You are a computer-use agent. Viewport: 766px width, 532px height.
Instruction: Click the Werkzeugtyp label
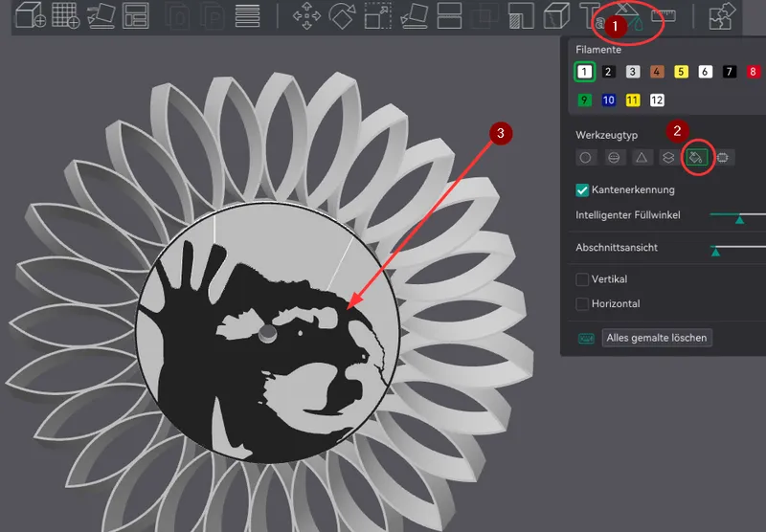coord(606,135)
